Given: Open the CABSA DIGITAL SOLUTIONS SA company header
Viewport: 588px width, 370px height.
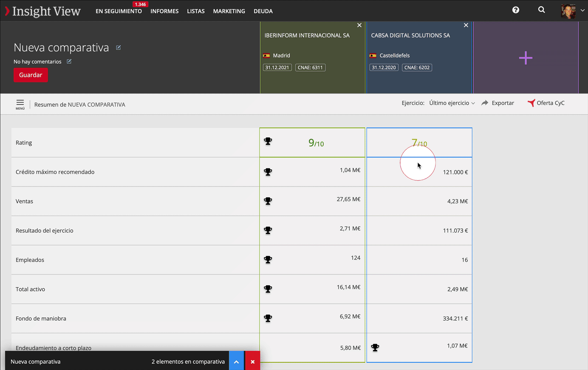Looking at the screenshot, I should (x=410, y=36).
